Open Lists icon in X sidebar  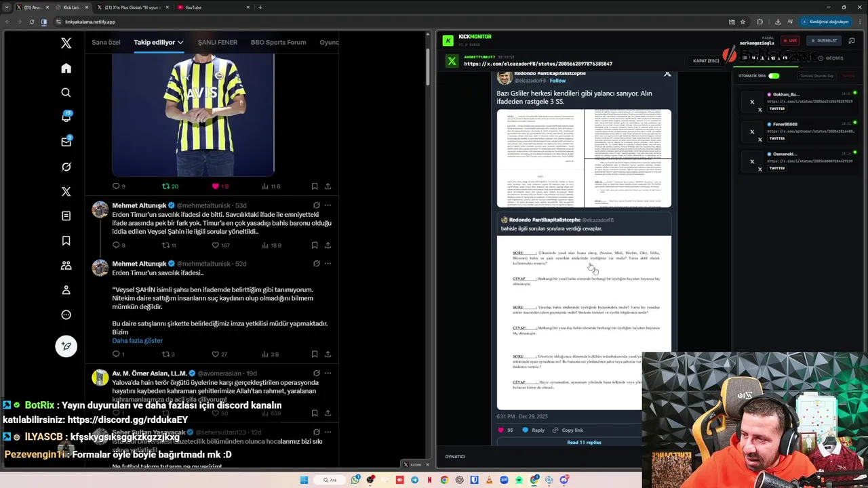[66, 216]
